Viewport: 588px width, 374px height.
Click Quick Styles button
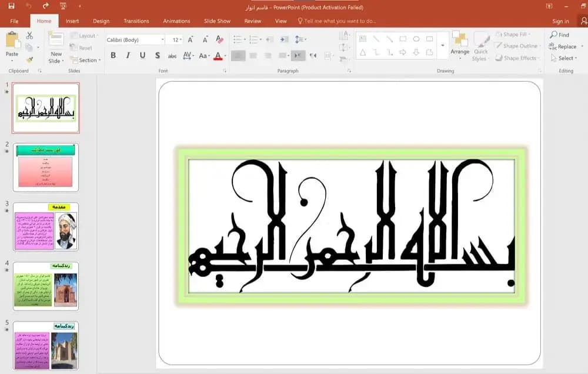[x=481, y=46]
